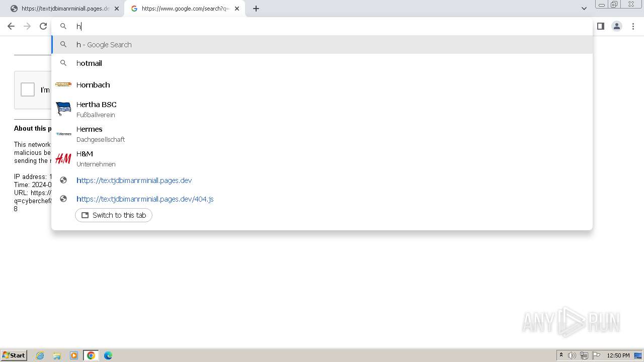Screen dimensions: 644x362
Task: Open the profile avatar menu
Action: 617,26
